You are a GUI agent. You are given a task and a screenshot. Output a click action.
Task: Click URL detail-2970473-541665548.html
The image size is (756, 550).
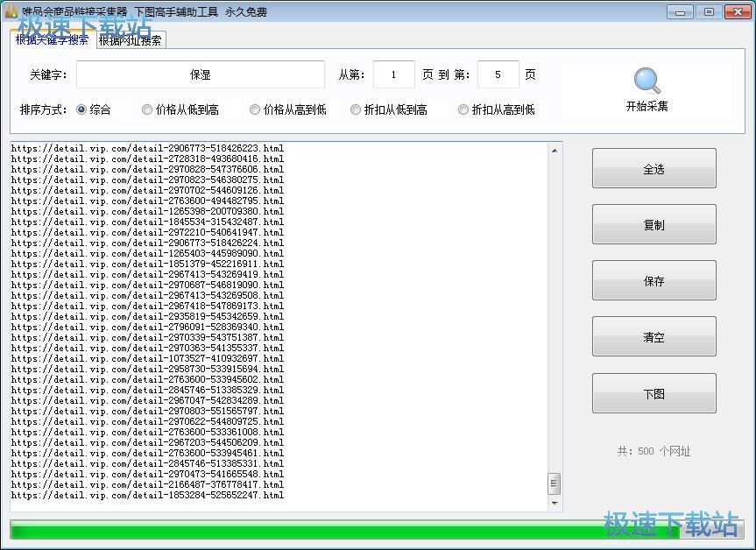[147, 474]
